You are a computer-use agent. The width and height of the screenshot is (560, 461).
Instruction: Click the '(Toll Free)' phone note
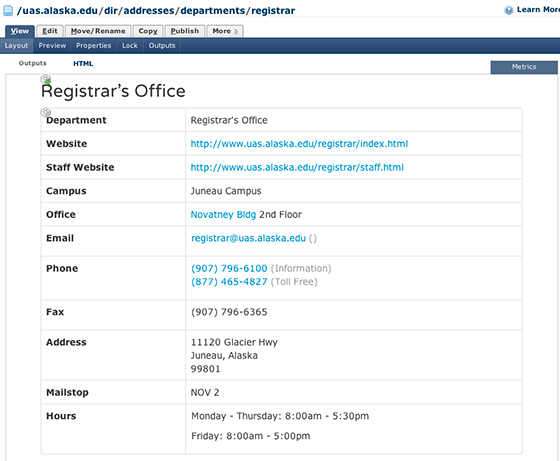pyautogui.click(x=294, y=282)
